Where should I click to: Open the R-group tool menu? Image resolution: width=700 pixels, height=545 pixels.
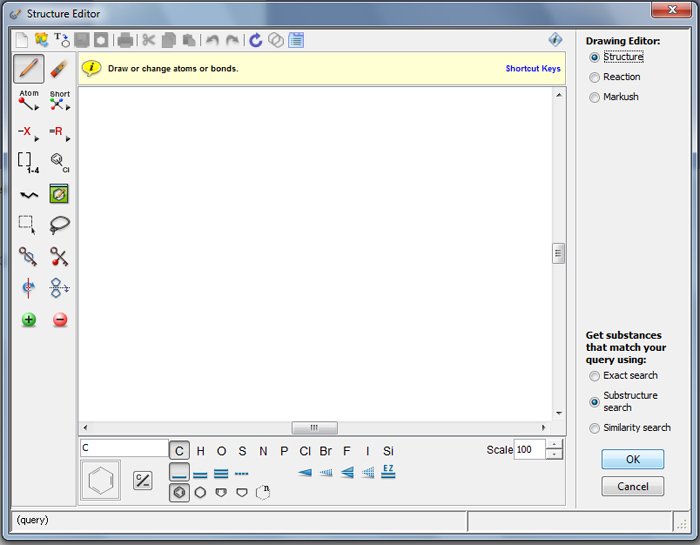[x=60, y=133]
